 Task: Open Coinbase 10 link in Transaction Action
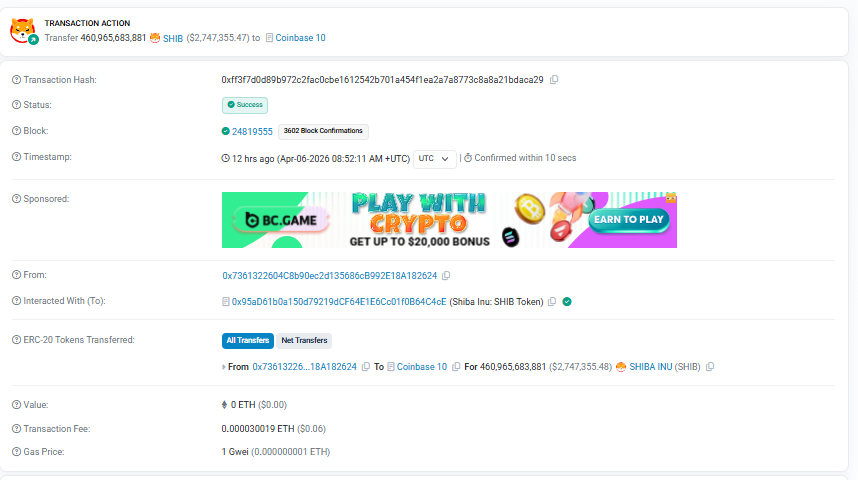pos(300,38)
